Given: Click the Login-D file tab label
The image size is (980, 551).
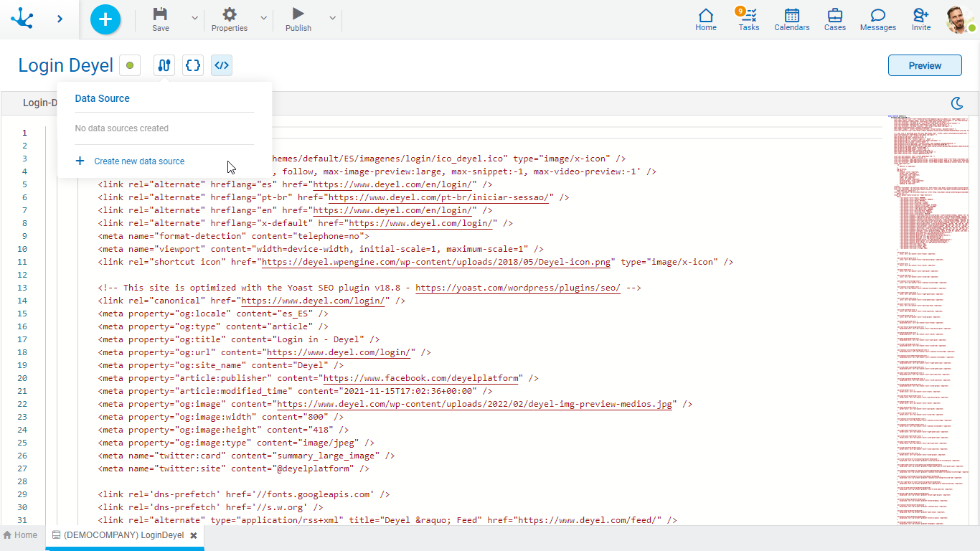Looking at the screenshot, I should click(39, 103).
